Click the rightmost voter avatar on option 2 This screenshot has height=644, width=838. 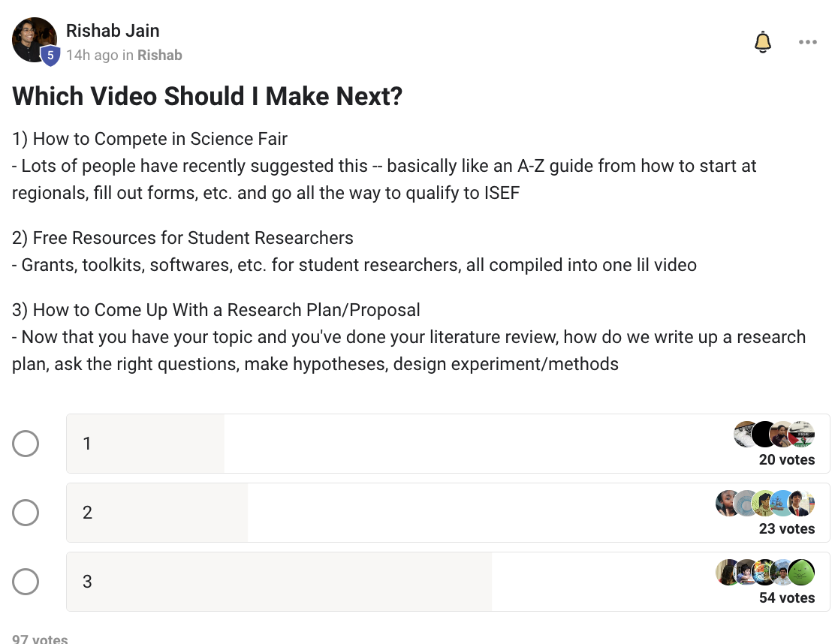coord(802,504)
